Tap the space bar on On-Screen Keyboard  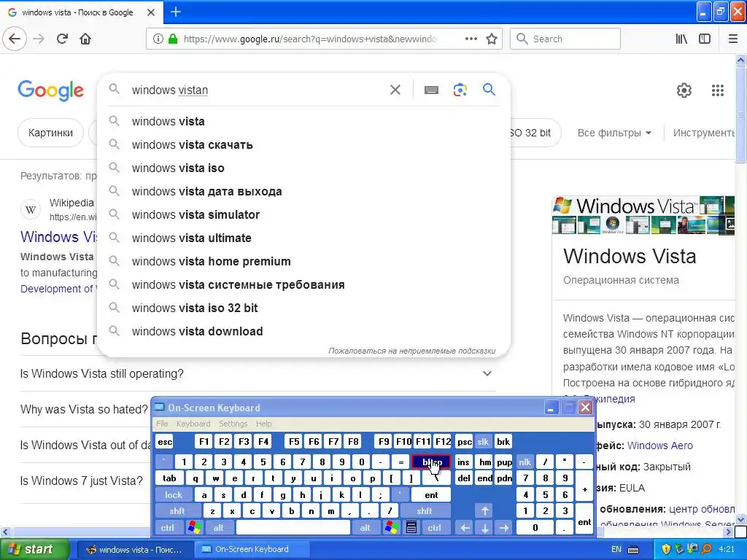pos(293,528)
